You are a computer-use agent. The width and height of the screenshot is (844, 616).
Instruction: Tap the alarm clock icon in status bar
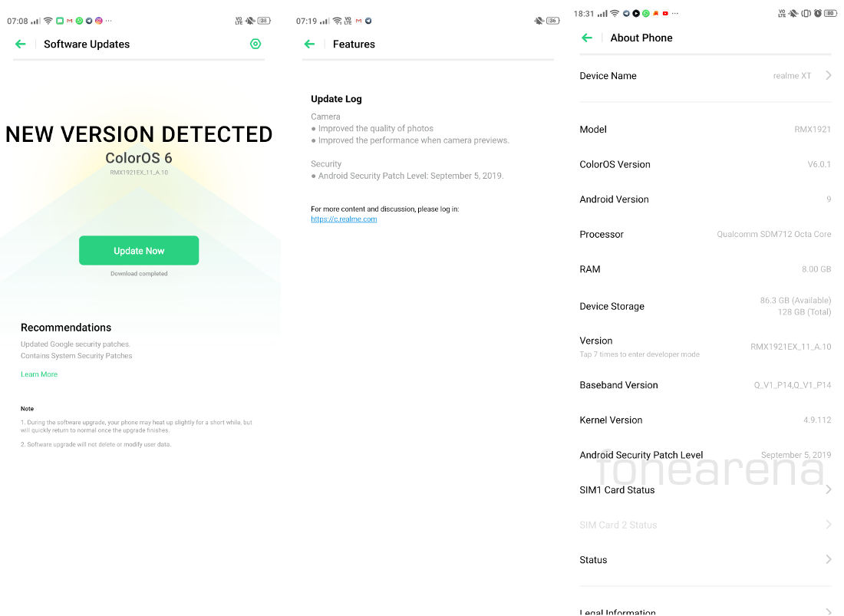[x=818, y=14]
